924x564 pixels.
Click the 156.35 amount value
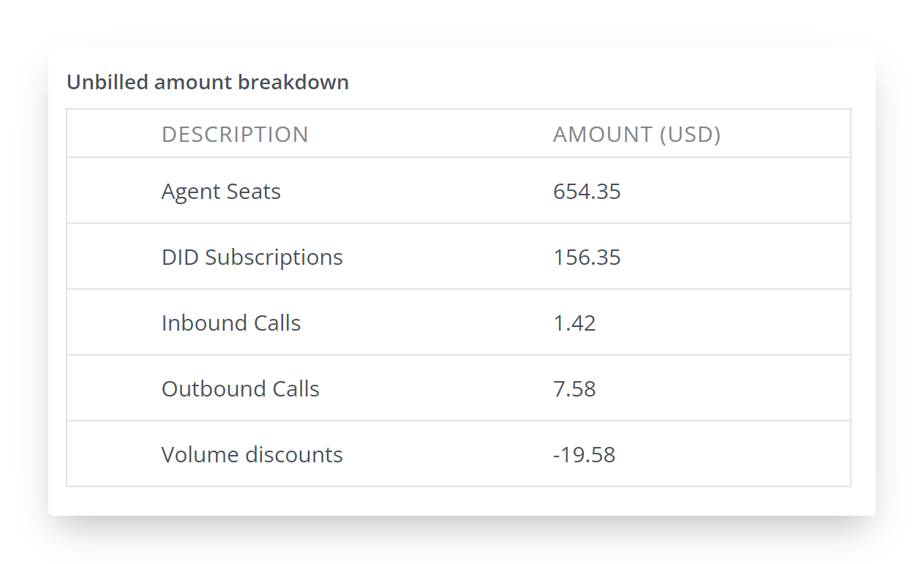587,257
